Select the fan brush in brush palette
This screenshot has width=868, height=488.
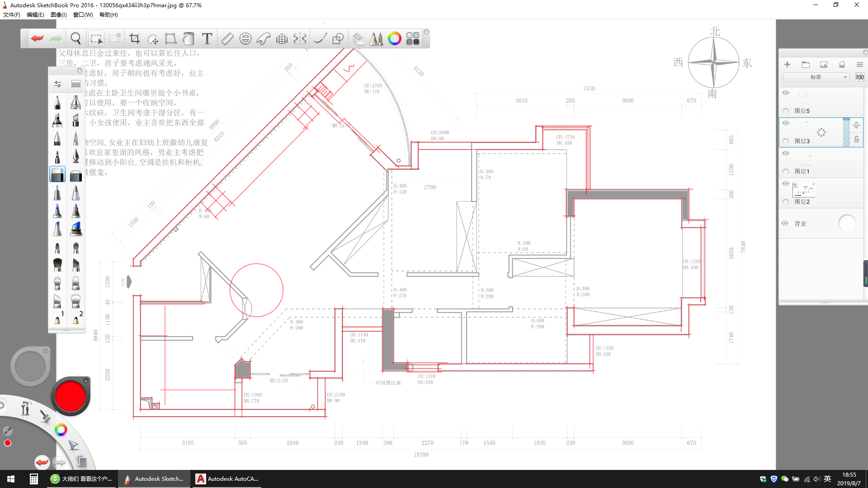pos(57,264)
